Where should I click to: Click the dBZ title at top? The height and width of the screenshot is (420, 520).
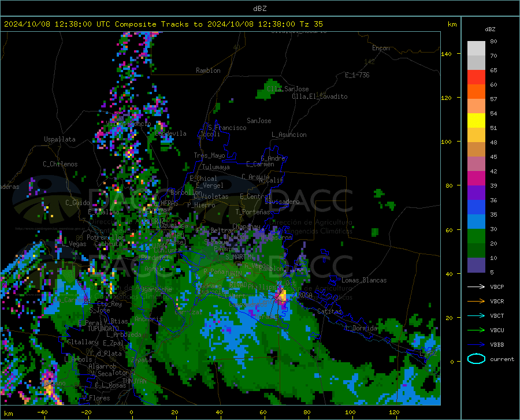pos(259,9)
